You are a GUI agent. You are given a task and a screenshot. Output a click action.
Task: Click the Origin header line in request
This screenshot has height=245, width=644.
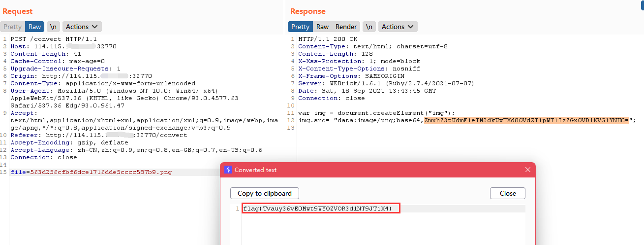pyautogui.click(x=81, y=76)
